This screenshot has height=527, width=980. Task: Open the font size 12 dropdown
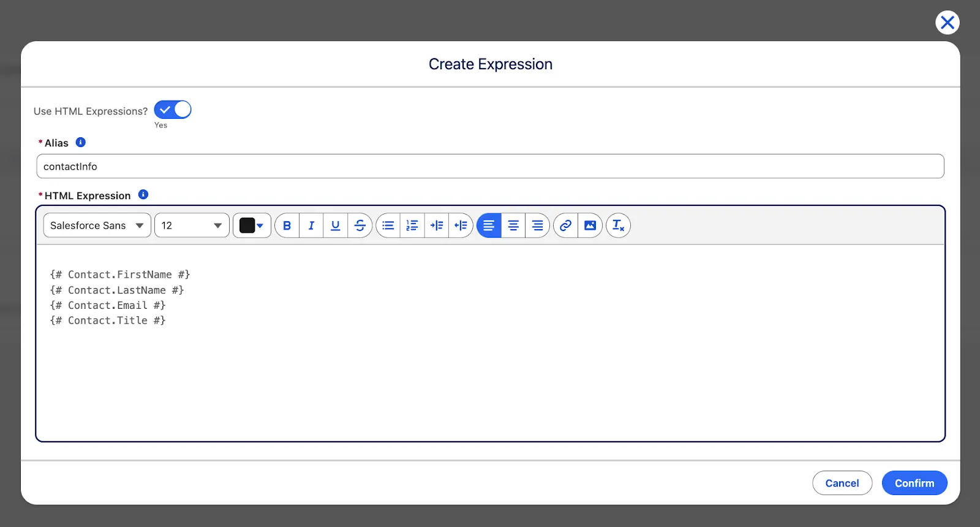coord(192,226)
